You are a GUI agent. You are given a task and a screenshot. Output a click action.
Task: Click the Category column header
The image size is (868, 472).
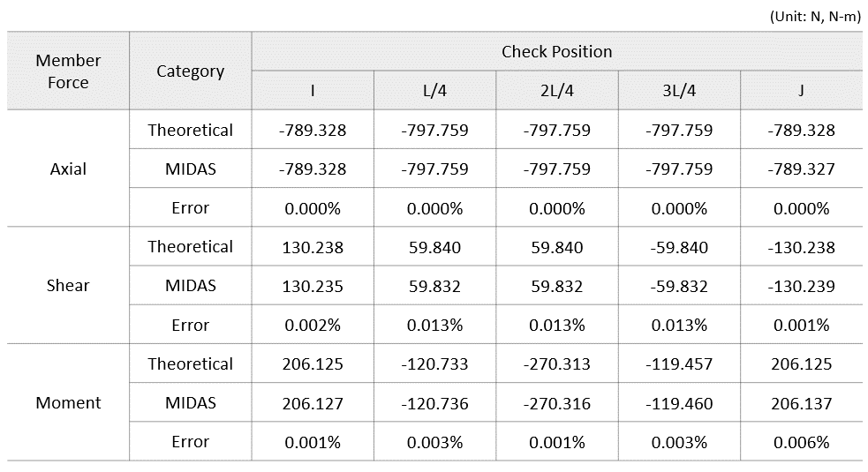click(190, 71)
